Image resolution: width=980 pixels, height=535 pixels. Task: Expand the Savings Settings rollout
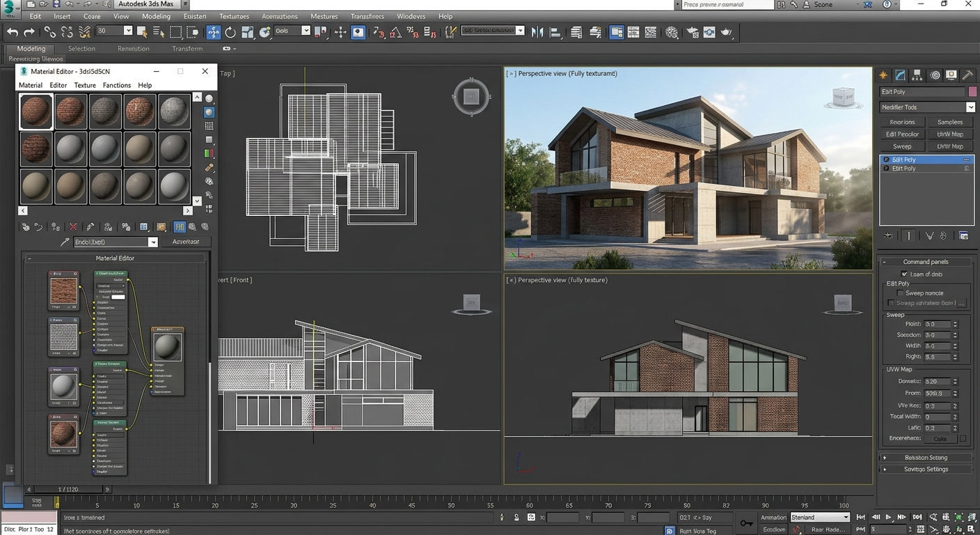(x=926, y=469)
